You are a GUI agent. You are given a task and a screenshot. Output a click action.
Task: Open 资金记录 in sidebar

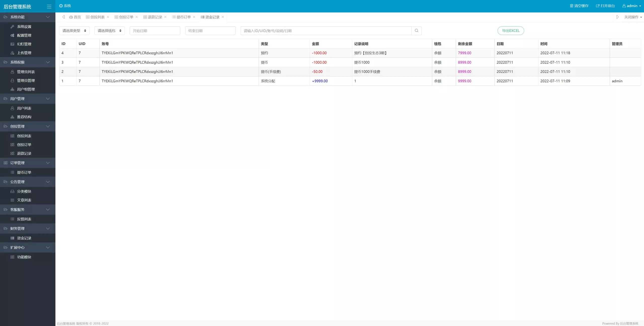pyautogui.click(x=24, y=238)
